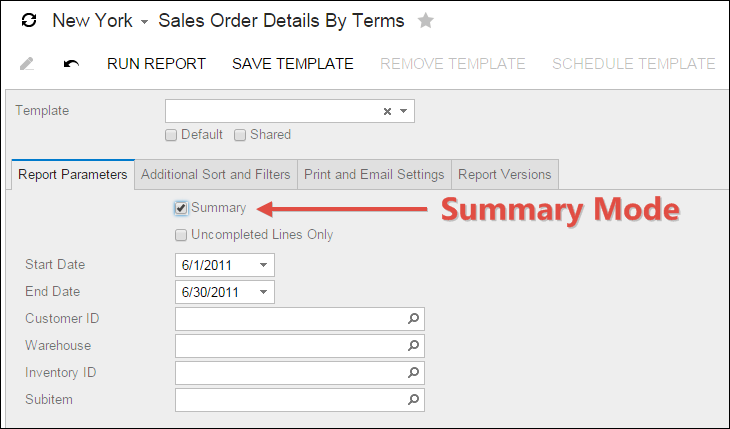This screenshot has height=429, width=730.
Task: Open the Start Date calendar dropdown
Action: click(263, 265)
